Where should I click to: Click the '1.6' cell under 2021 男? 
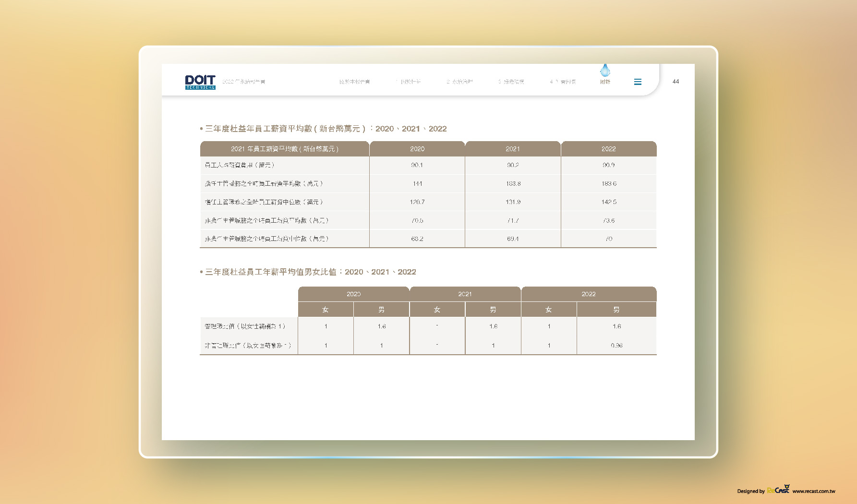pyautogui.click(x=493, y=326)
